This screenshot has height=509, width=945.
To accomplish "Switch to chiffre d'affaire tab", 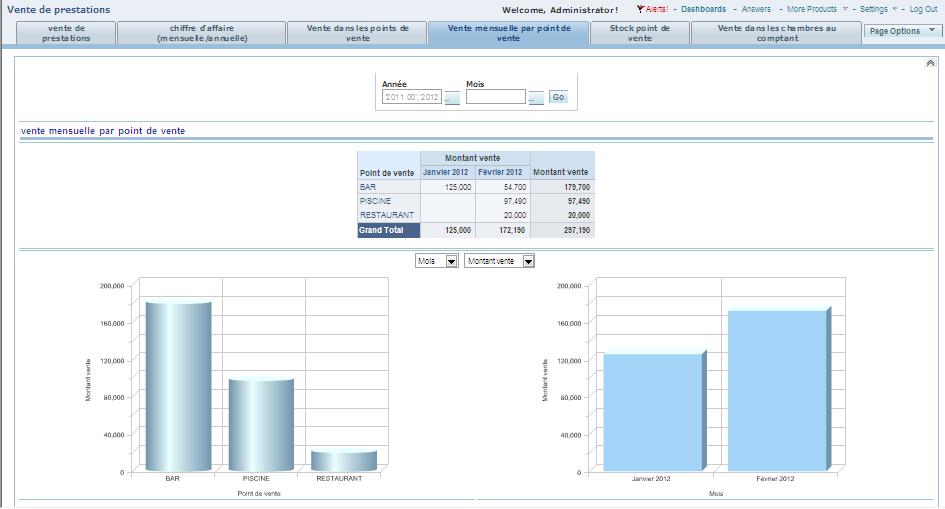I will (201, 33).
